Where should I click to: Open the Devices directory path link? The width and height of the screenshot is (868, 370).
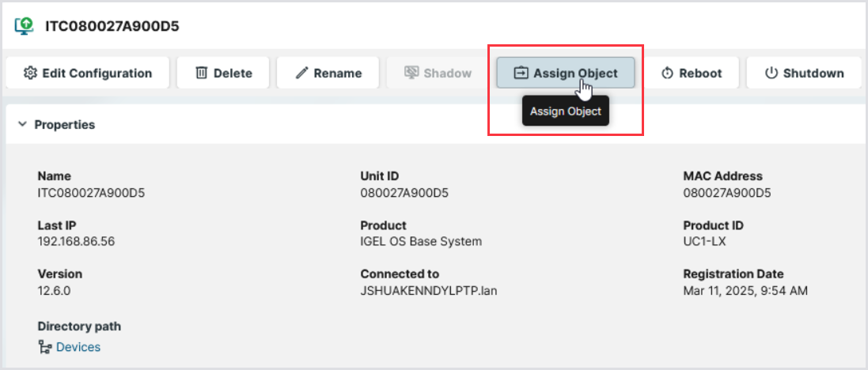78,346
